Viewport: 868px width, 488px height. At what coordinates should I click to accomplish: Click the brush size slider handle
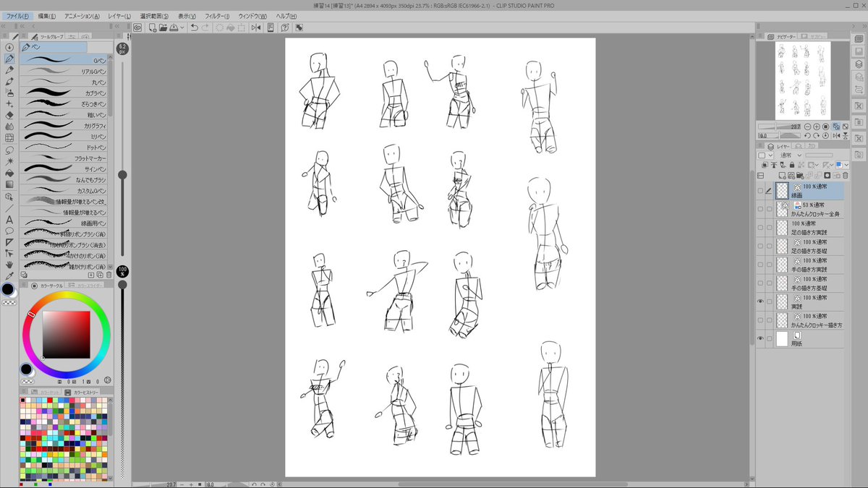point(122,174)
